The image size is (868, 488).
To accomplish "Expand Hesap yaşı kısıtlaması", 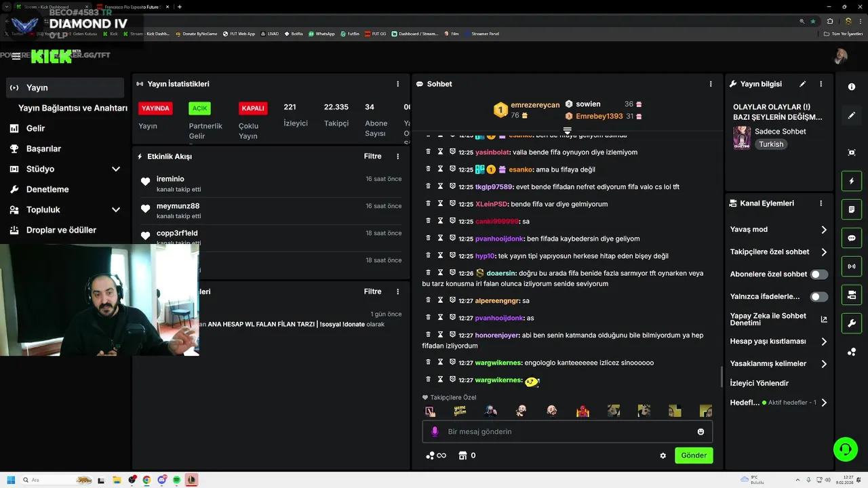I will (x=823, y=342).
